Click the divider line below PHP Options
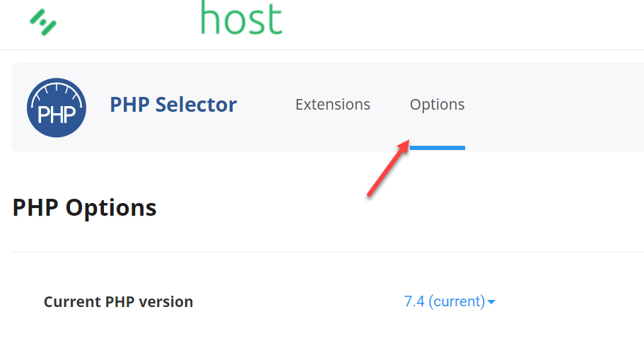The width and height of the screenshot is (644, 341). [328, 252]
